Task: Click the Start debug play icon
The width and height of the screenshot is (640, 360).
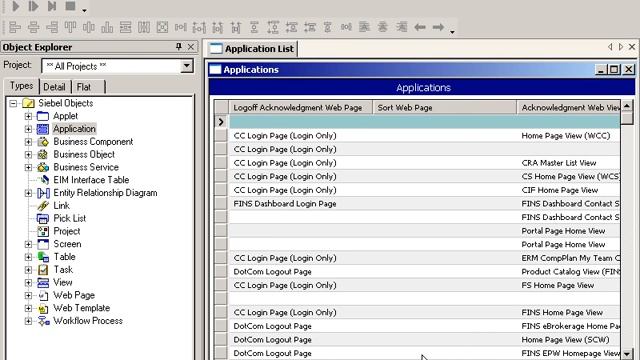Action: [16, 6]
